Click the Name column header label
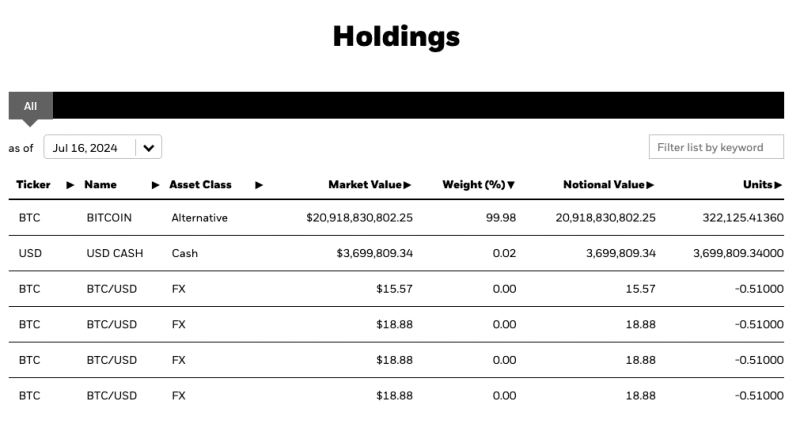The height and width of the screenshot is (439, 800). click(100, 185)
